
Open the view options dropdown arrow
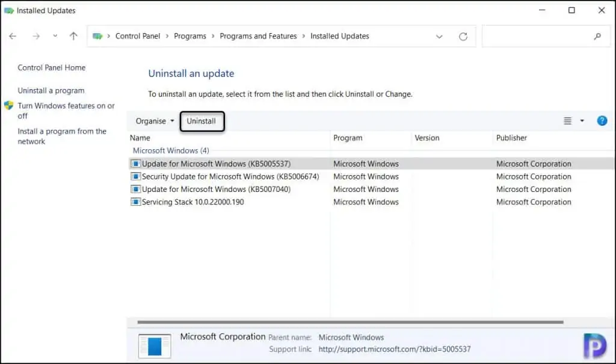582,121
